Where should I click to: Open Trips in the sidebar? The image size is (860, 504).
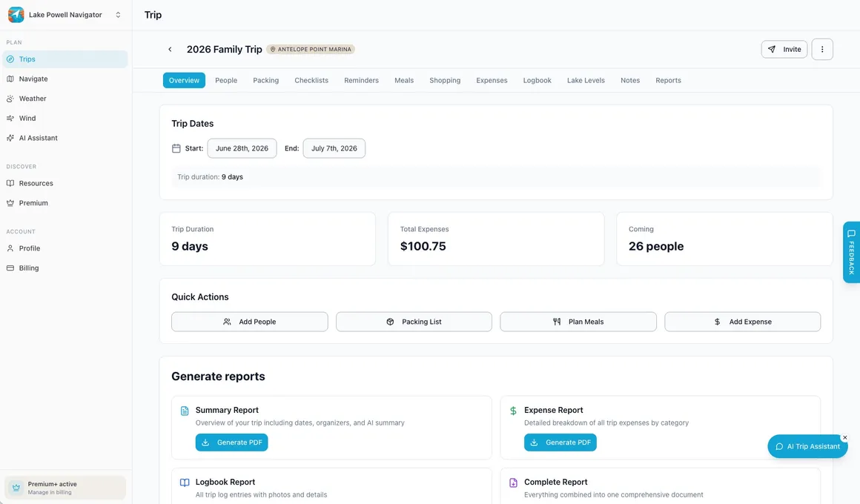(65, 59)
